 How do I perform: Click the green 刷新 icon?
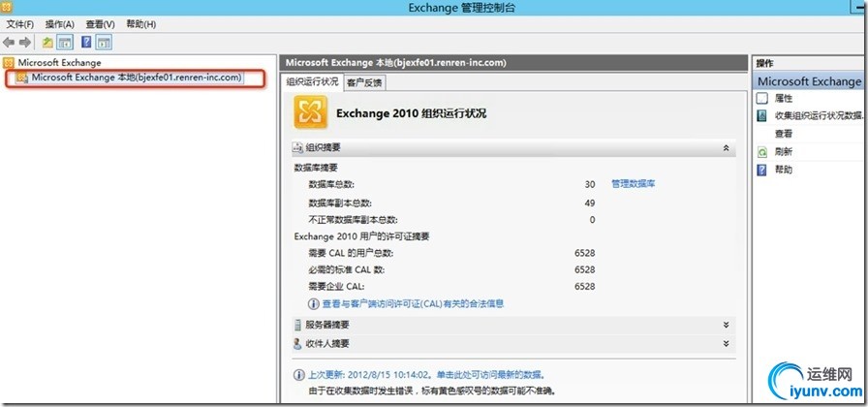click(x=762, y=152)
